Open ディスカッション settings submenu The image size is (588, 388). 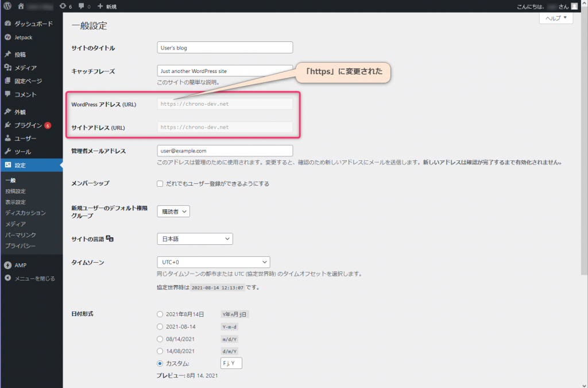click(25, 213)
